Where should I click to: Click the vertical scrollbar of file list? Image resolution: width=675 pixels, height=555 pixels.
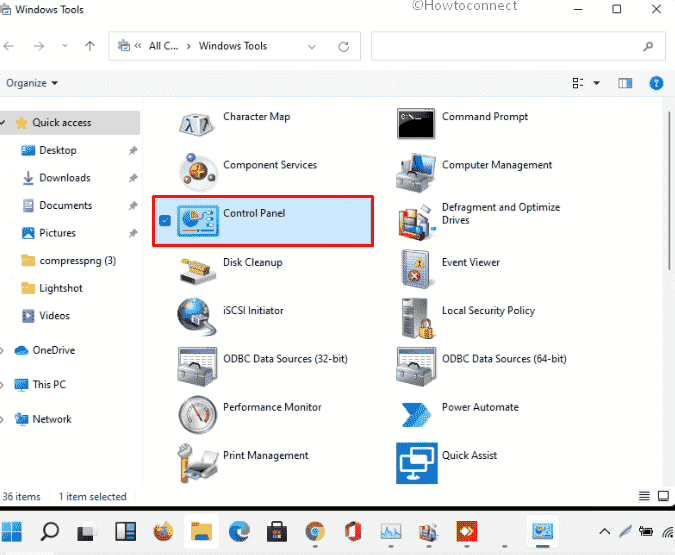tap(669, 191)
